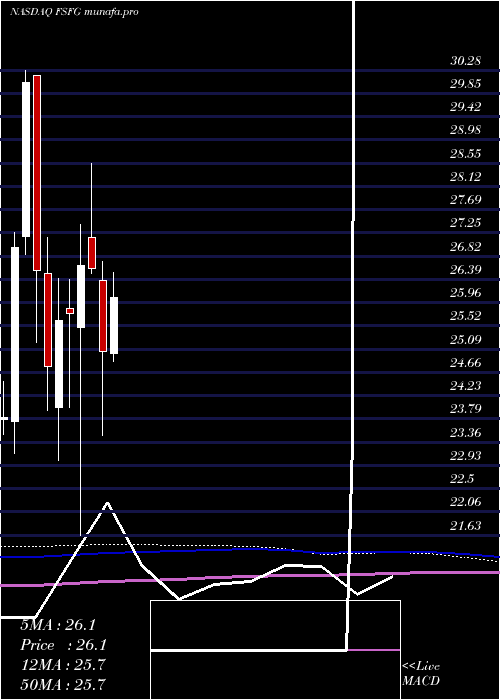Click the 29.85 price axis label
The height and width of the screenshot is (700, 500).
tap(465, 84)
